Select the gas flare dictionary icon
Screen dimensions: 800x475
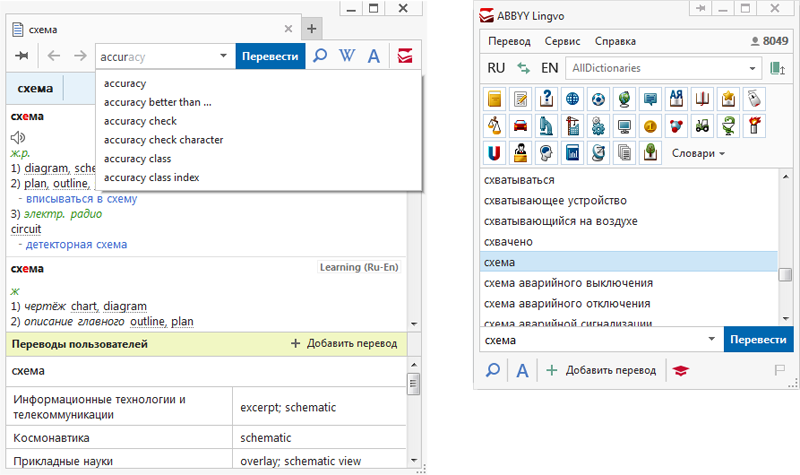tap(755, 126)
